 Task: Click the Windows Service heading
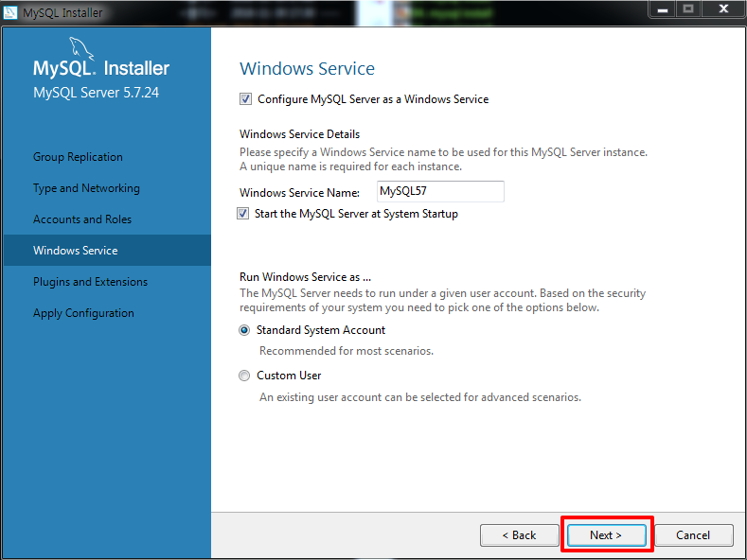[308, 68]
